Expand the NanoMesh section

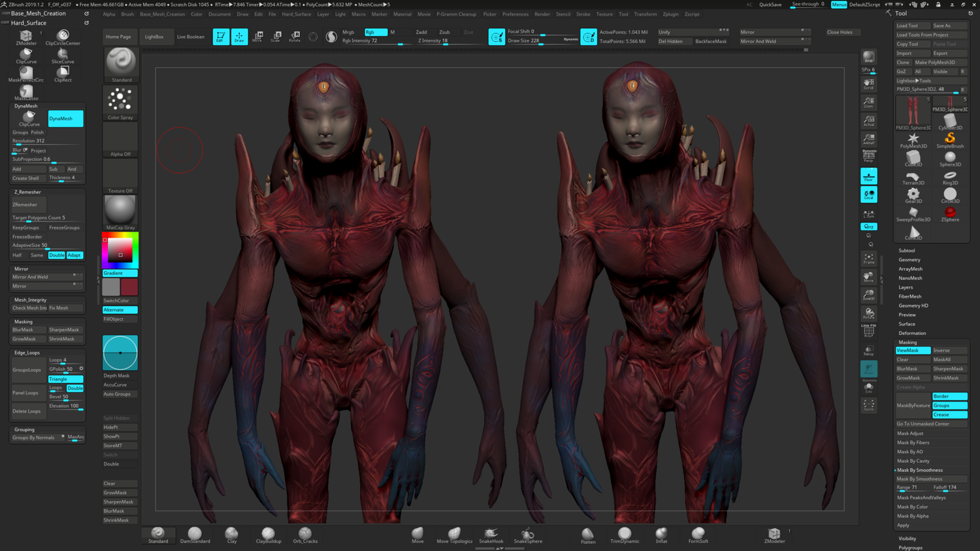pos(910,278)
